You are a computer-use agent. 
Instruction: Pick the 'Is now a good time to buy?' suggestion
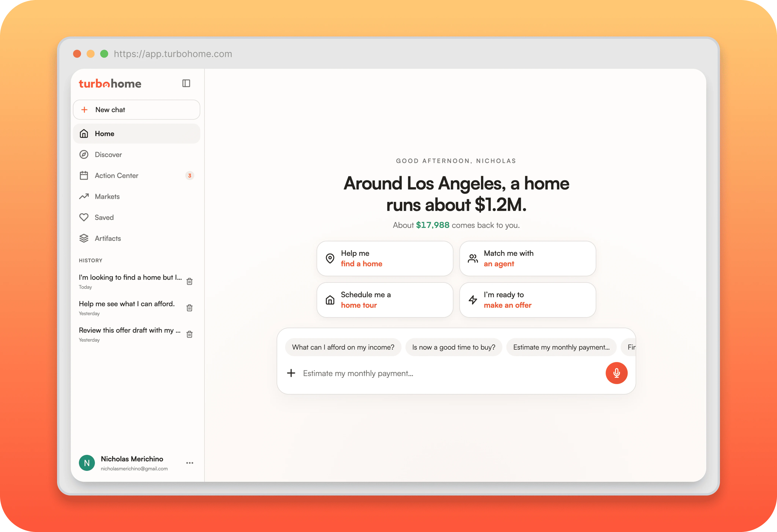[x=454, y=347]
